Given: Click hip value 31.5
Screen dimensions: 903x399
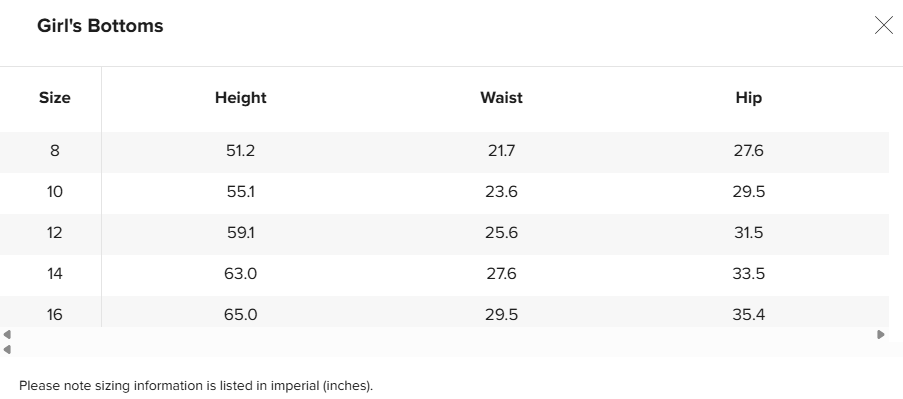Looking at the screenshot, I should tap(749, 233).
